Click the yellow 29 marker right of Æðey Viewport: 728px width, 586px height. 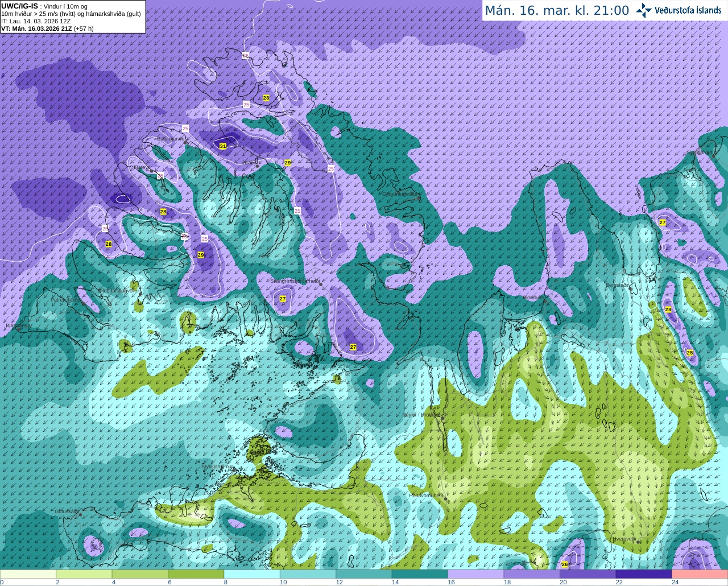pyautogui.click(x=288, y=163)
